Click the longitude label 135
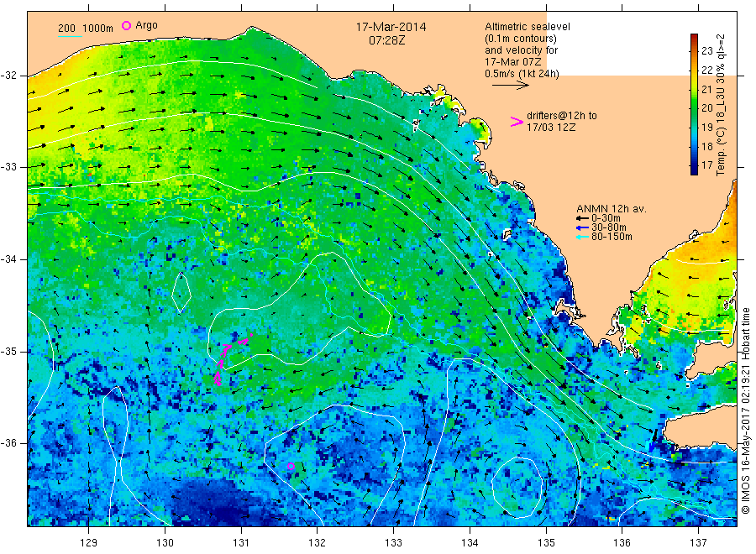This screenshot has height=554, width=756. coord(546,543)
